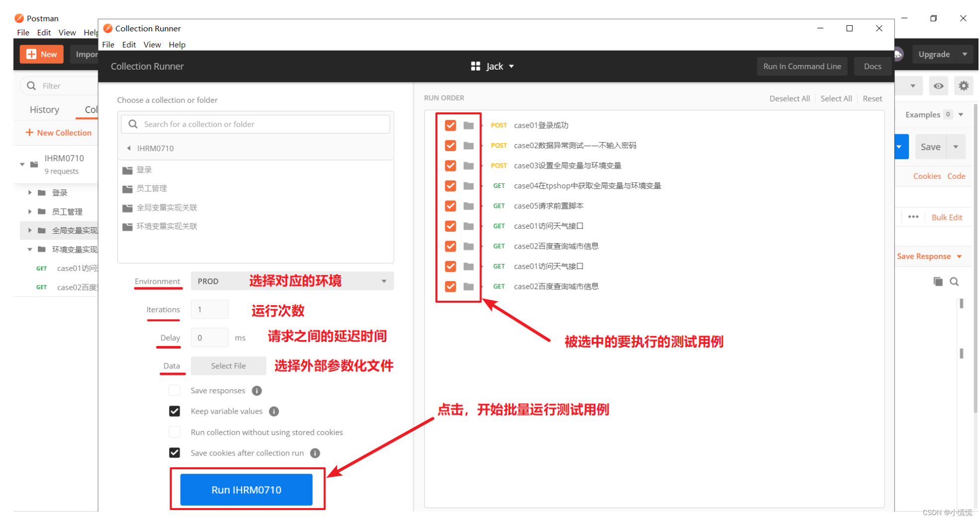Click the info icon next to Save cookies after collection run
The width and height of the screenshot is (980, 521).
tap(315, 453)
